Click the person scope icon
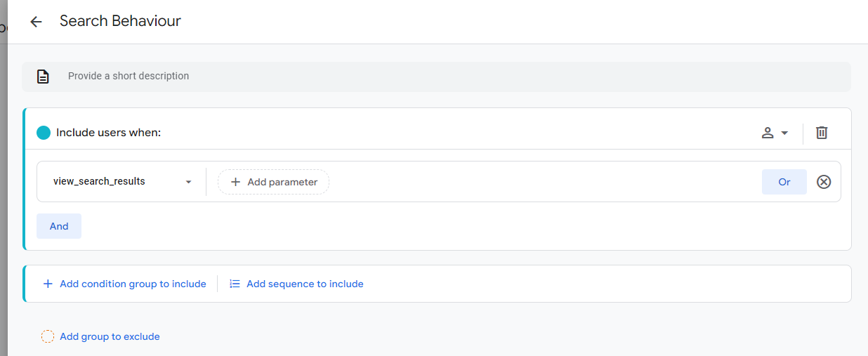868x356 pixels. point(768,133)
